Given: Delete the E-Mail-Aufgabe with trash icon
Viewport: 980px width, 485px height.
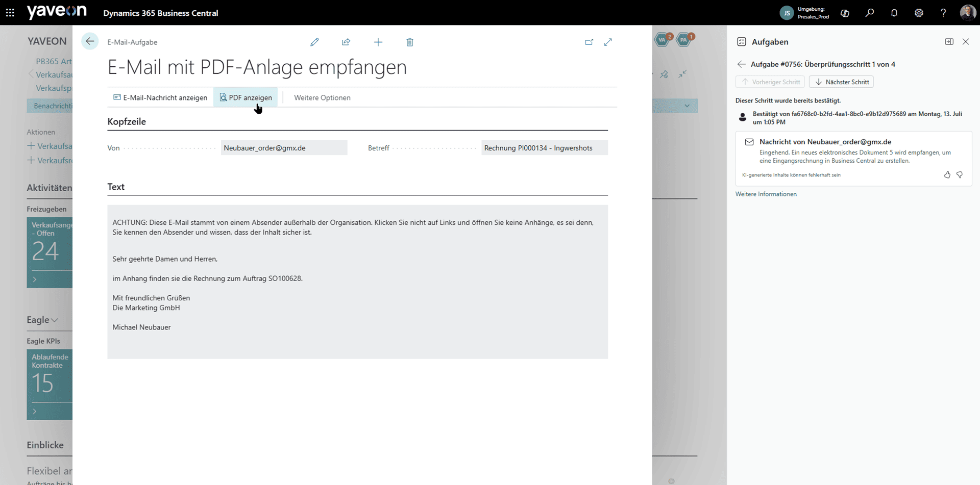Looking at the screenshot, I should pyautogui.click(x=410, y=42).
